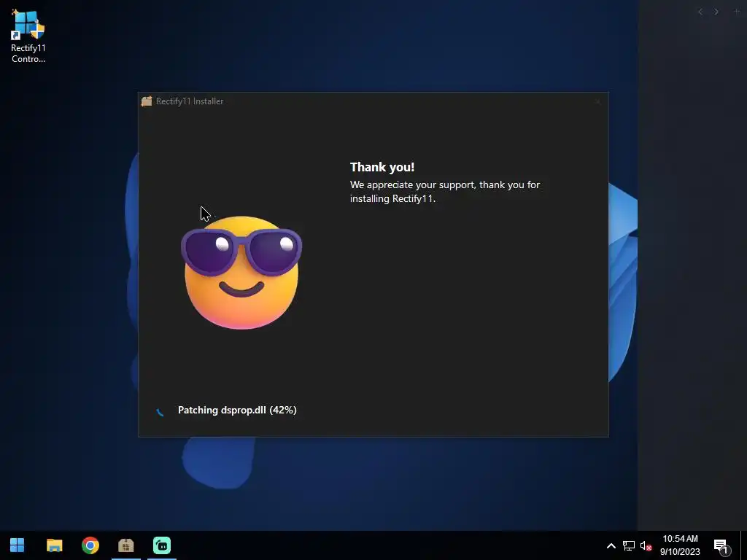Switch to the teal app taskbar icon
The height and width of the screenshot is (560, 747).
pyautogui.click(x=162, y=545)
